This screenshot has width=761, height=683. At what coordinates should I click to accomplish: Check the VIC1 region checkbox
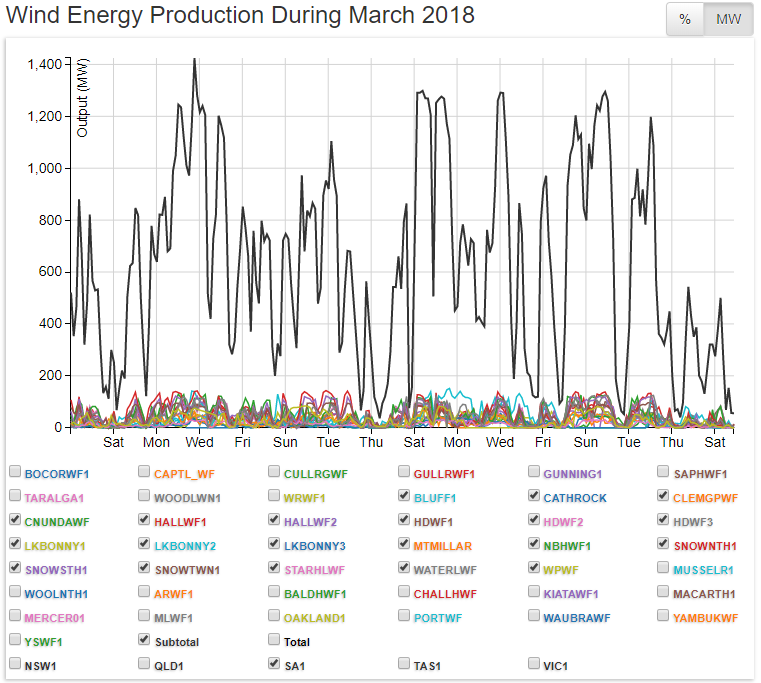[x=535, y=663]
